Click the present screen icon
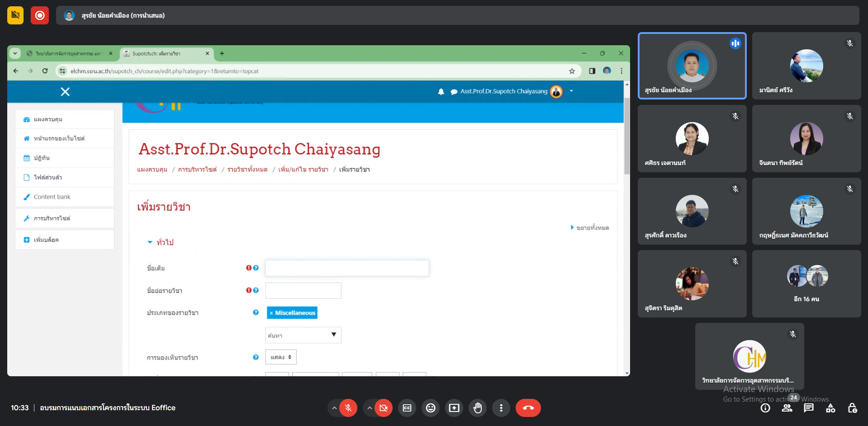This screenshot has height=426, width=868. point(454,408)
